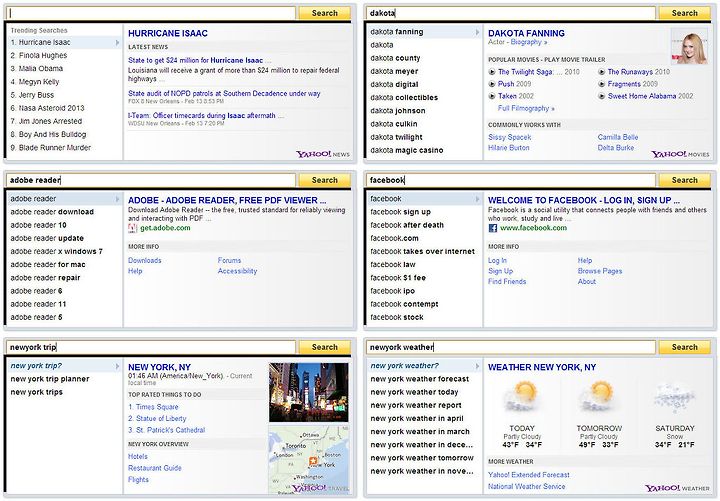Click Search button for facebook query
The width and height of the screenshot is (720, 501).
[685, 180]
